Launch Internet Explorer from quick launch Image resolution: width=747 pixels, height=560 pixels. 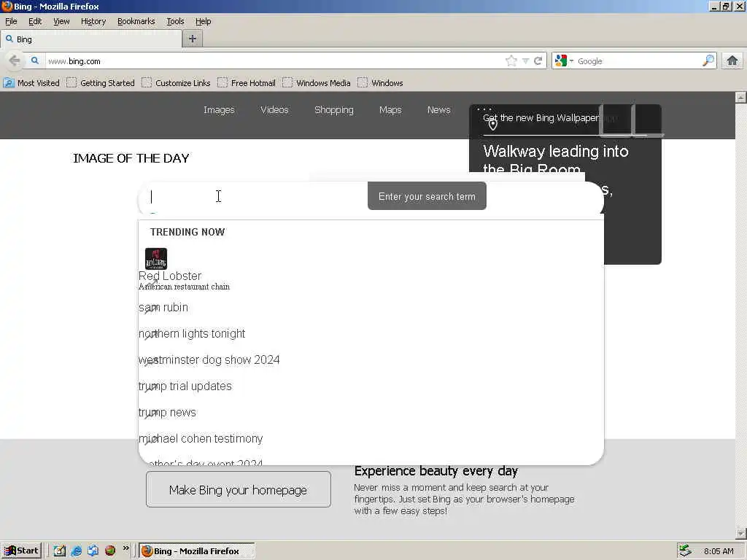pyautogui.click(x=76, y=551)
